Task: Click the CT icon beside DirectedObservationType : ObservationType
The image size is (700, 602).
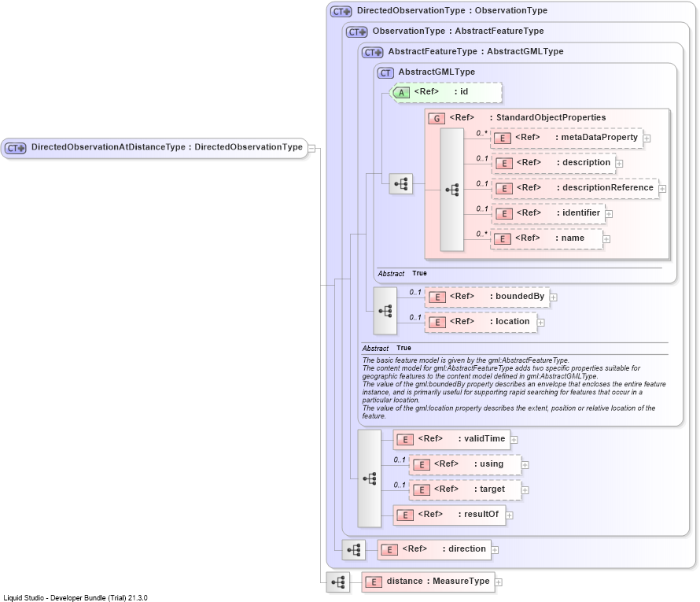Action: tap(341, 12)
